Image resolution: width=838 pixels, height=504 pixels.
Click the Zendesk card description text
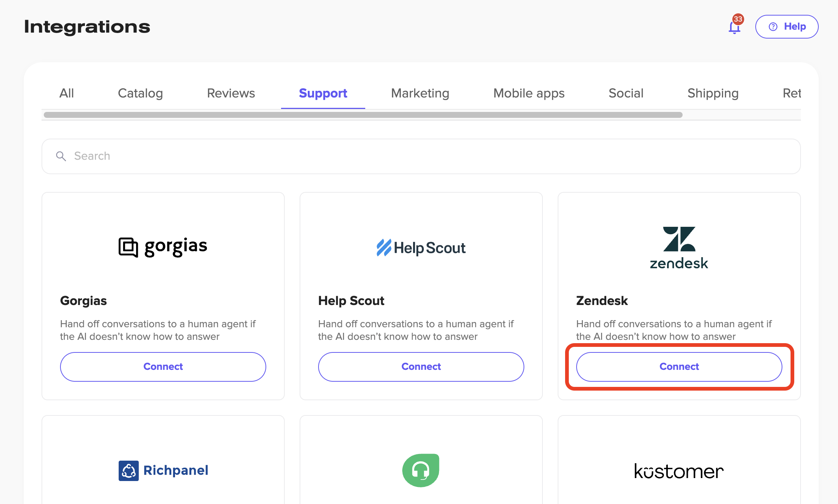(x=674, y=330)
